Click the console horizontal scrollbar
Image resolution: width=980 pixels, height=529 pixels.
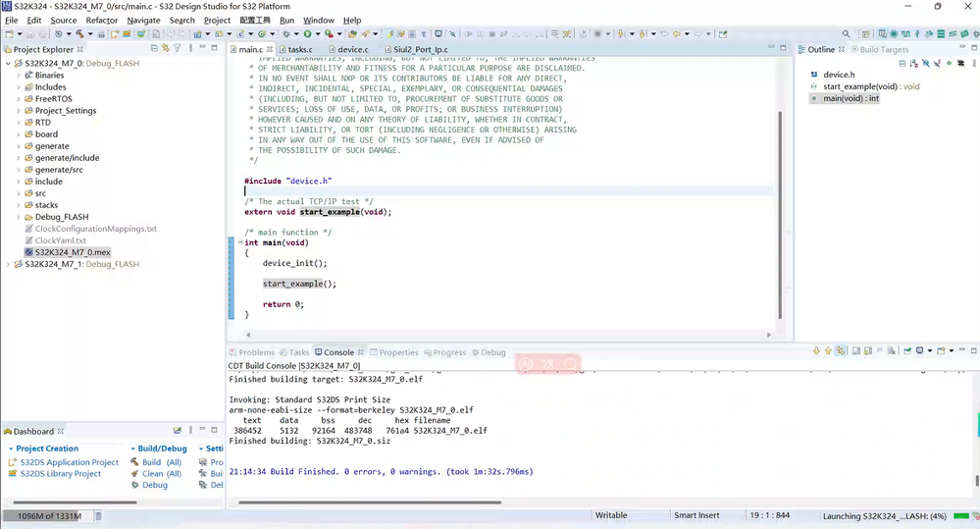tap(370, 502)
